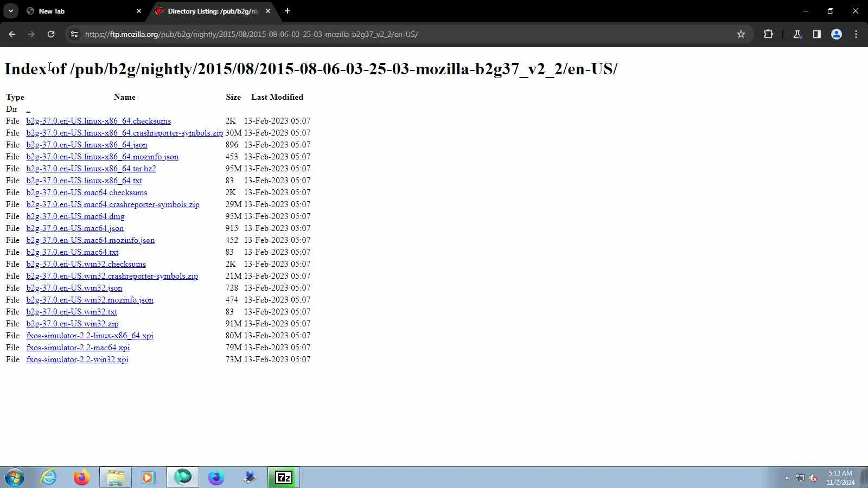Download fxos-simulator-2.2-win32.xpi
Viewport: 868px width, 488px height.
click(77, 359)
